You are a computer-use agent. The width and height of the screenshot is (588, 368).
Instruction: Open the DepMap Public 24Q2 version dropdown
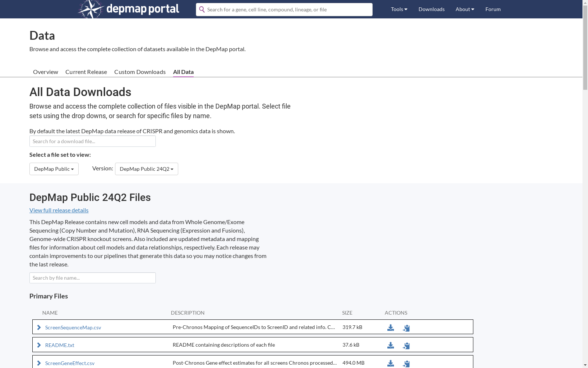coord(146,169)
